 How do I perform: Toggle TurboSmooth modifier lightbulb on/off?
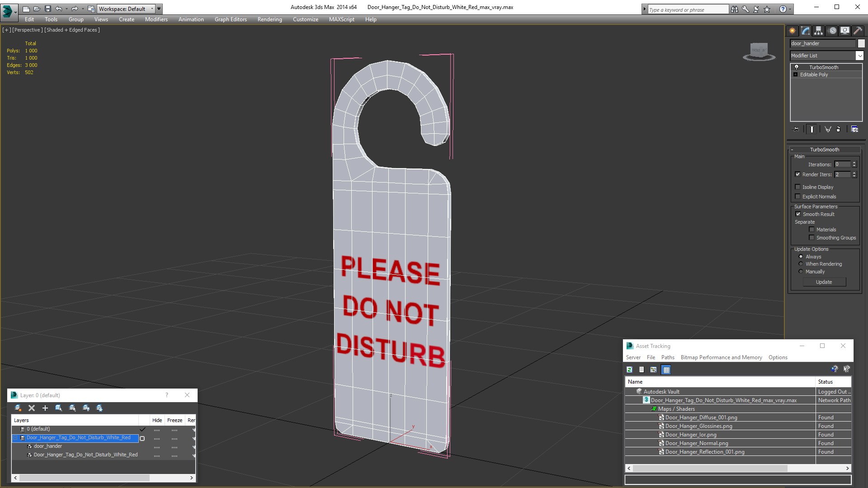pyautogui.click(x=797, y=67)
